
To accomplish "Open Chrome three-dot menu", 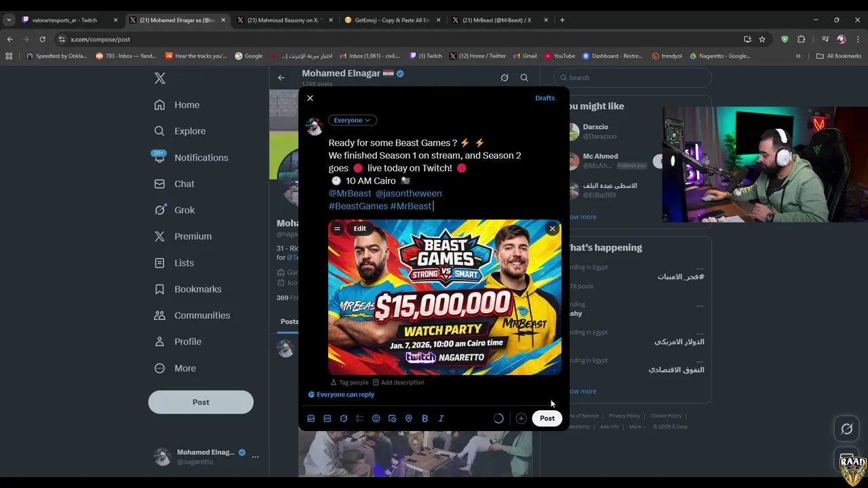I will 858,39.
